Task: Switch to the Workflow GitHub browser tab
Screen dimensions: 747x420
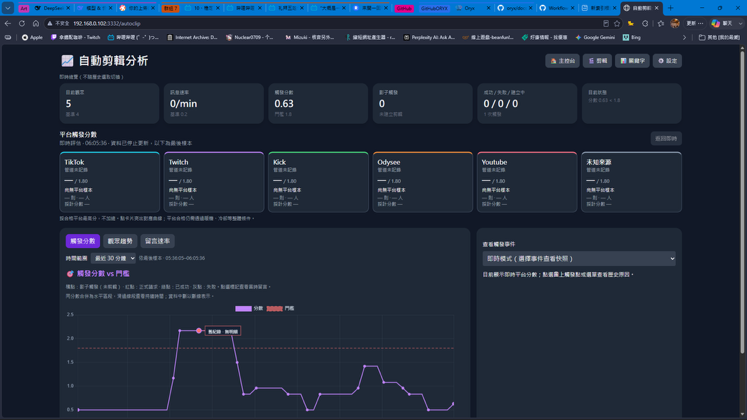Action: pos(557,8)
